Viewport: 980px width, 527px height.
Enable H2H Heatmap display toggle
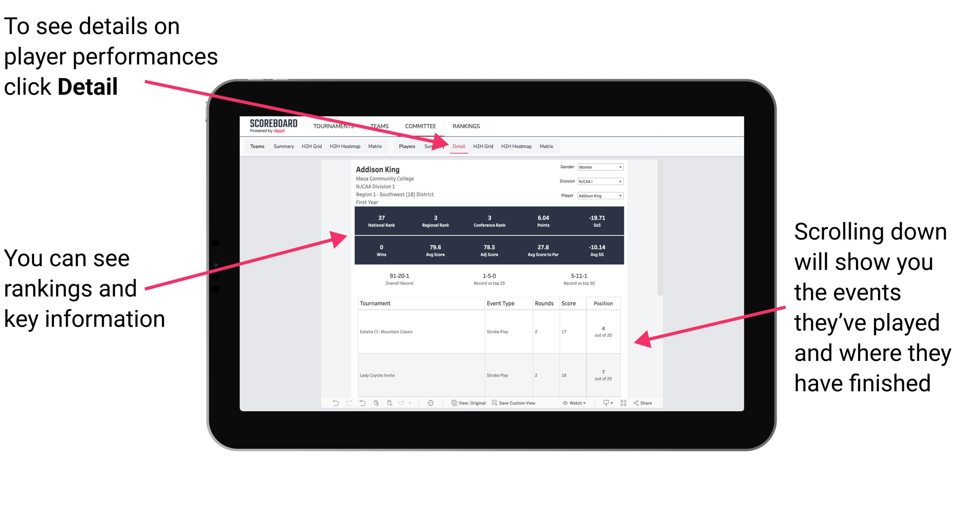point(516,146)
